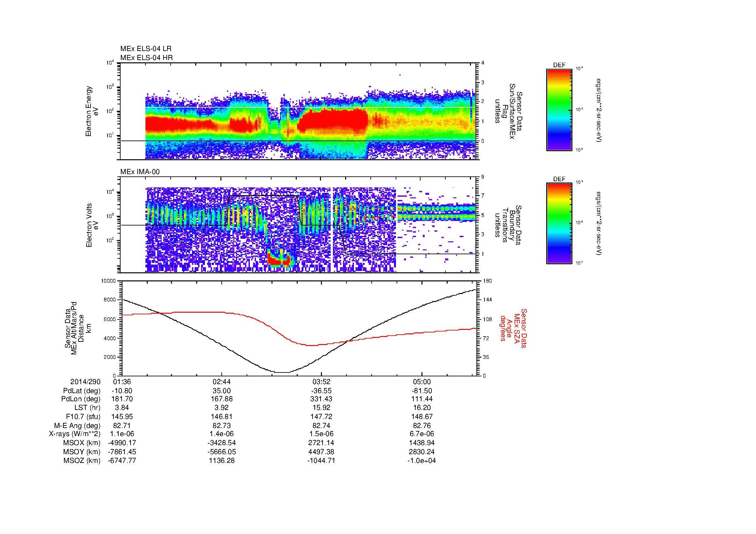This screenshot has height=534, width=756.
Task: Click the 02:44 time axis label
Action: click(222, 382)
